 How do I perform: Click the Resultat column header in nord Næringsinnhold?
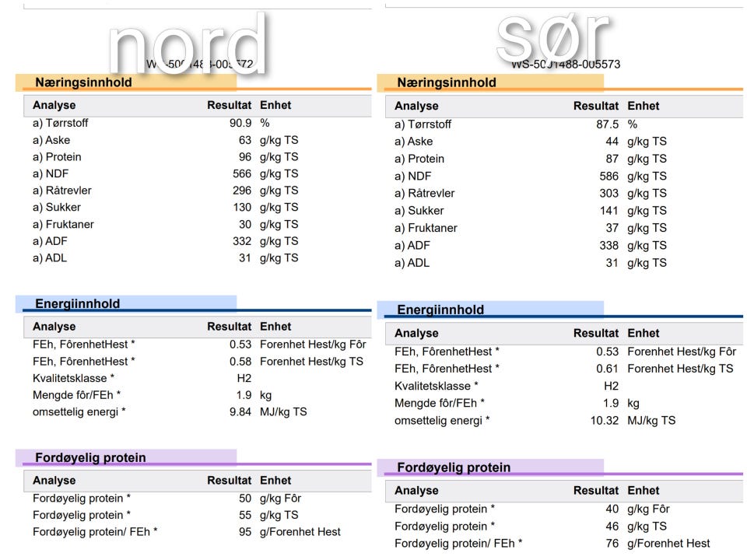click(229, 105)
